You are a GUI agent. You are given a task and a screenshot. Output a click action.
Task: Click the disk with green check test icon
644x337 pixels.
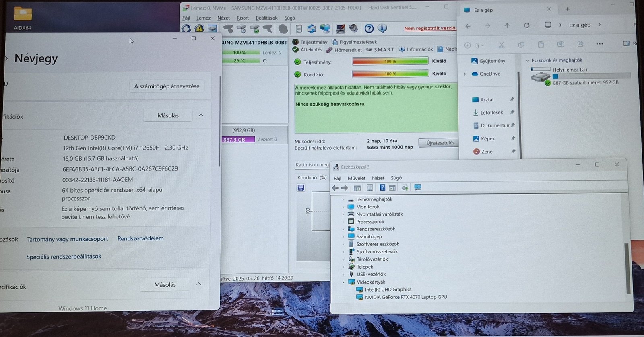pos(254,29)
